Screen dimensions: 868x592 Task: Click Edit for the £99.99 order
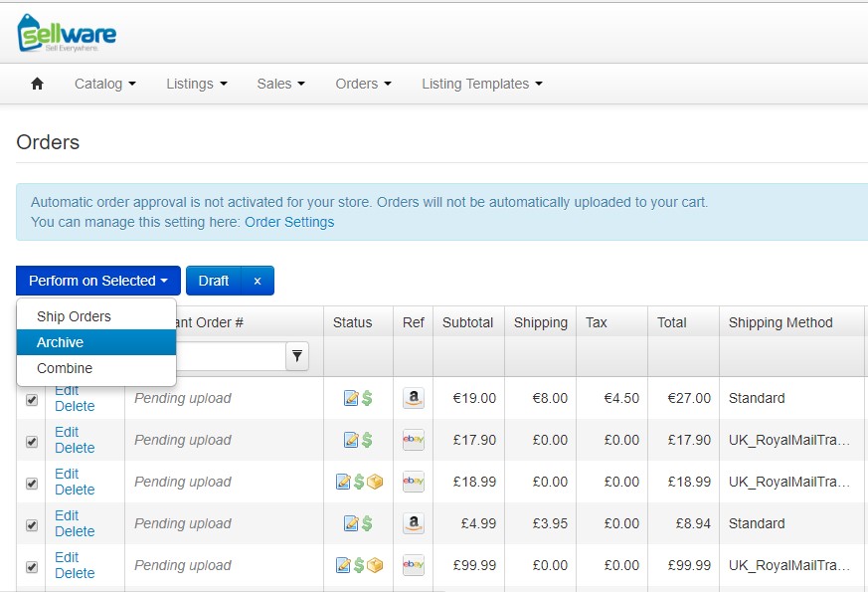[x=67, y=557]
